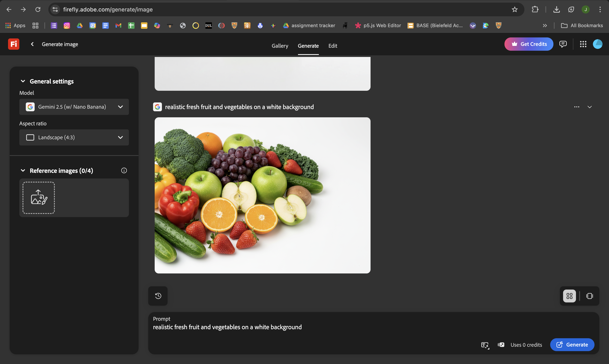Open the BASE (Bielefeld Ac... bookmark
Viewport: 609px width, 364px height.
tap(435, 25)
